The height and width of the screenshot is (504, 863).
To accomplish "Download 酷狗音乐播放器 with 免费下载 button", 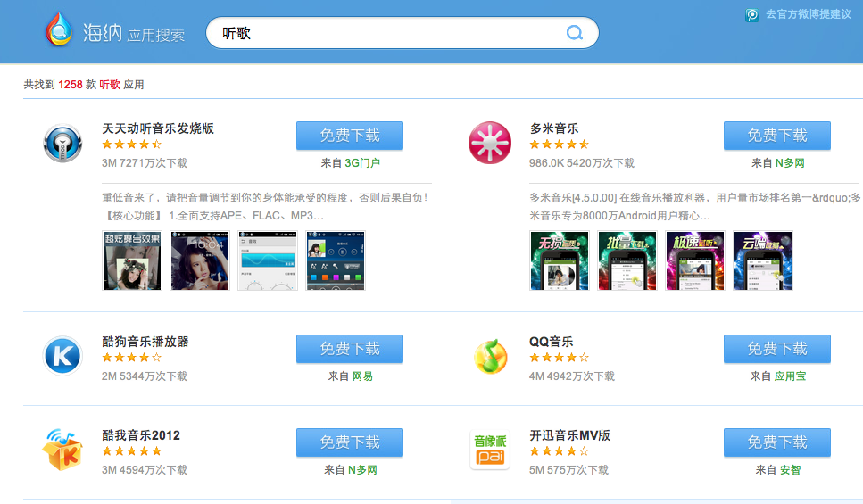I will [349, 349].
